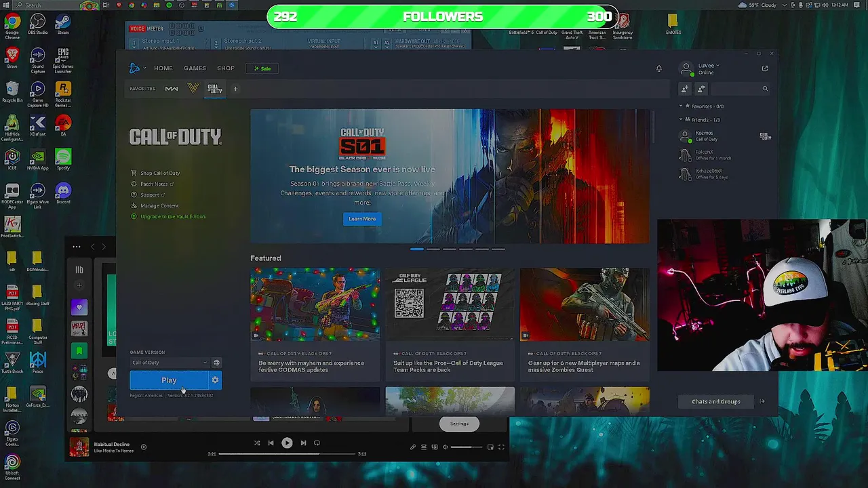The image size is (868, 488).
Task: Open Manage Content link
Action: (x=155, y=205)
